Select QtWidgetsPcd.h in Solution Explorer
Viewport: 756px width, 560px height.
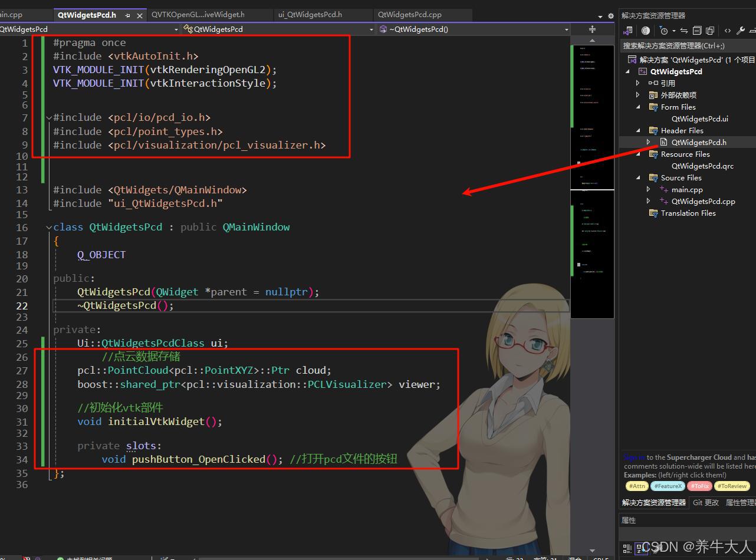coord(699,142)
